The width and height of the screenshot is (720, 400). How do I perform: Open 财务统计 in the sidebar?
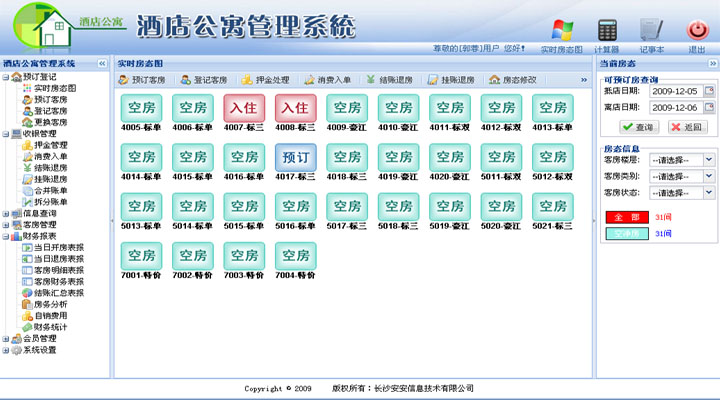pyautogui.click(x=51, y=327)
